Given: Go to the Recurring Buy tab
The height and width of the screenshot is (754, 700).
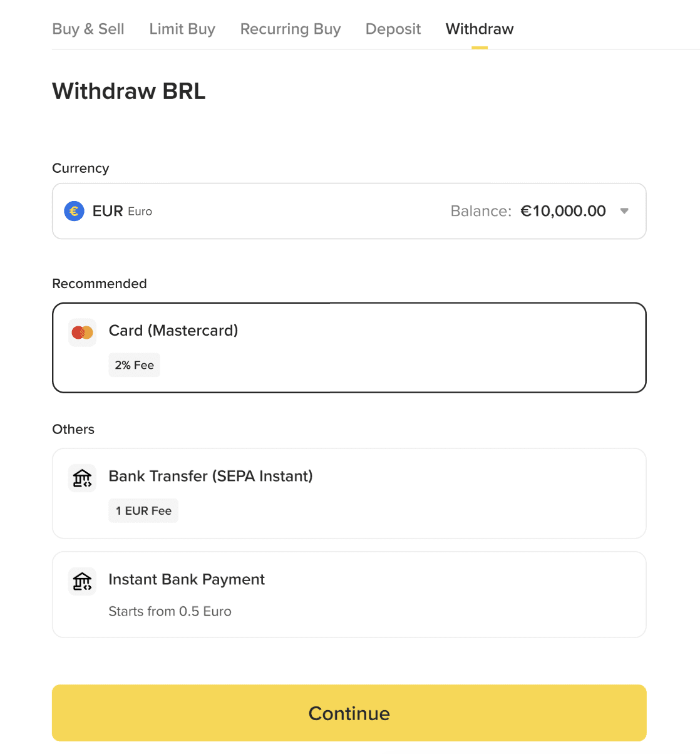Looking at the screenshot, I should click(291, 29).
